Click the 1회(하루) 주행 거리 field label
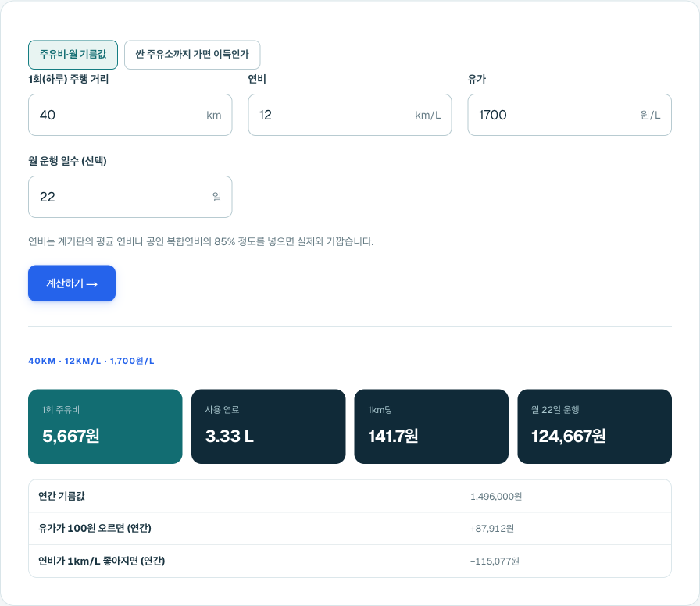The image size is (700, 606). 68,79
